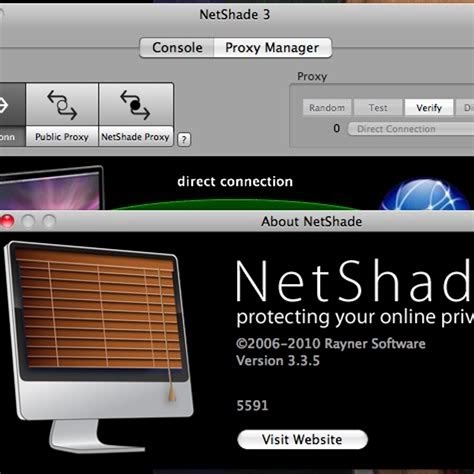
Task: Click the Test proxy button
Action: click(378, 108)
